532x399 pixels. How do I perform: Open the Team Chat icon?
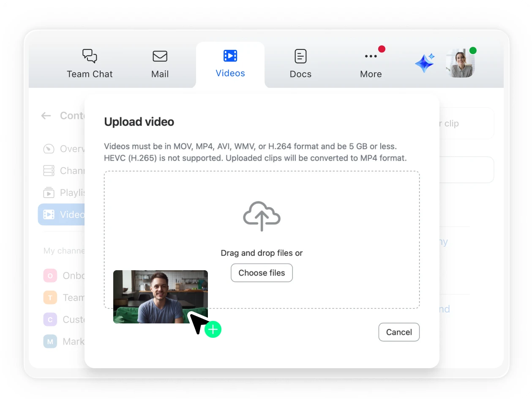click(89, 56)
